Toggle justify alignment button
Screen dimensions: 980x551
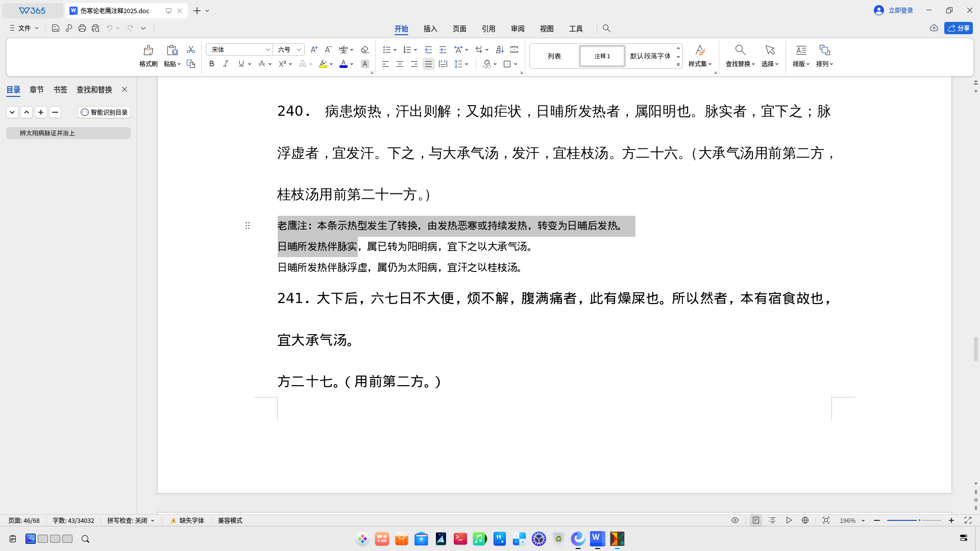(x=428, y=64)
